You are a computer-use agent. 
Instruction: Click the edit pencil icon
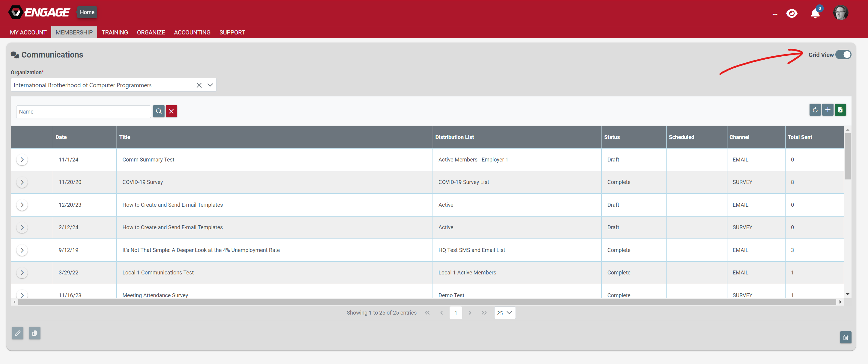[x=17, y=333]
